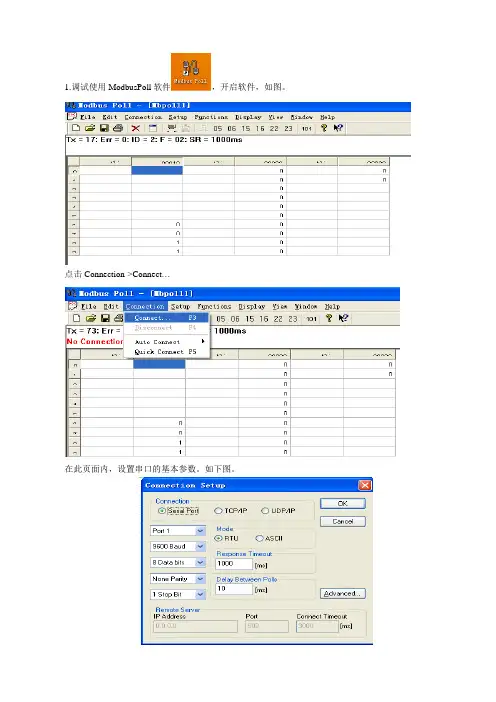Click the Advanced... button
This screenshot has height=702, width=496.
point(342,594)
